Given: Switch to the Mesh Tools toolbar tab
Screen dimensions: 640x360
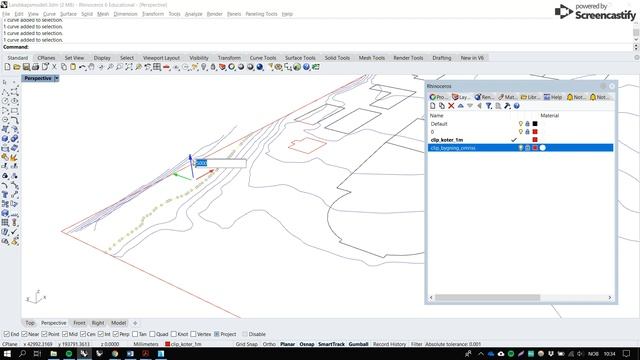Looking at the screenshot, I should (371, 58).
